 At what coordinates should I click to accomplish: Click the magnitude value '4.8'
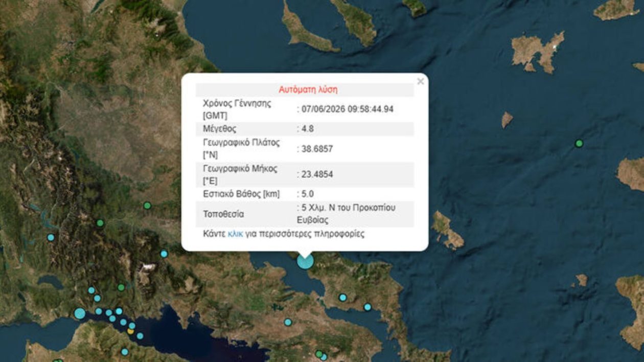[307, 129]
